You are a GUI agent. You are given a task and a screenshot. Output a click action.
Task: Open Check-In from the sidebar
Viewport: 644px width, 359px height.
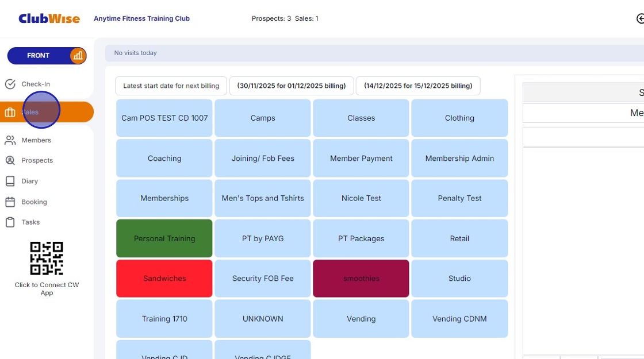click(x=36, y=84)
